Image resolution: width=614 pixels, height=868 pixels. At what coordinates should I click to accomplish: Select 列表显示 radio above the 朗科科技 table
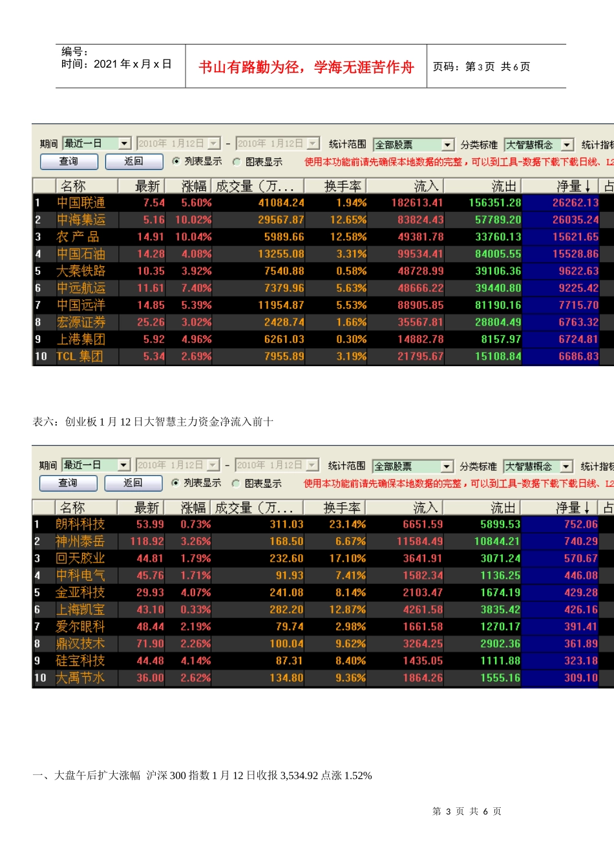pos(175,483)
